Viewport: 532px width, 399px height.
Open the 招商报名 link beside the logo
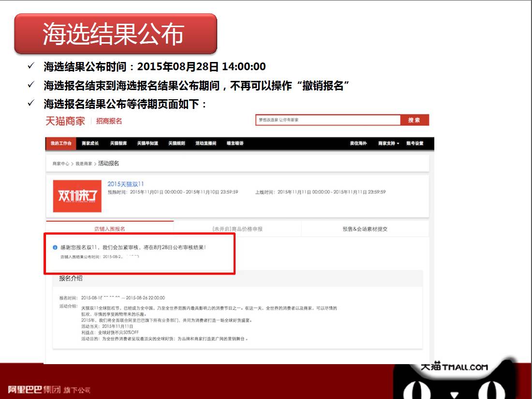[109, 121]
